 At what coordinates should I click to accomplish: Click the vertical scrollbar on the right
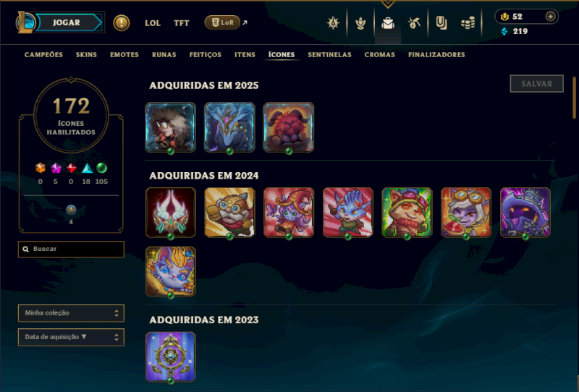coord(574,98)
